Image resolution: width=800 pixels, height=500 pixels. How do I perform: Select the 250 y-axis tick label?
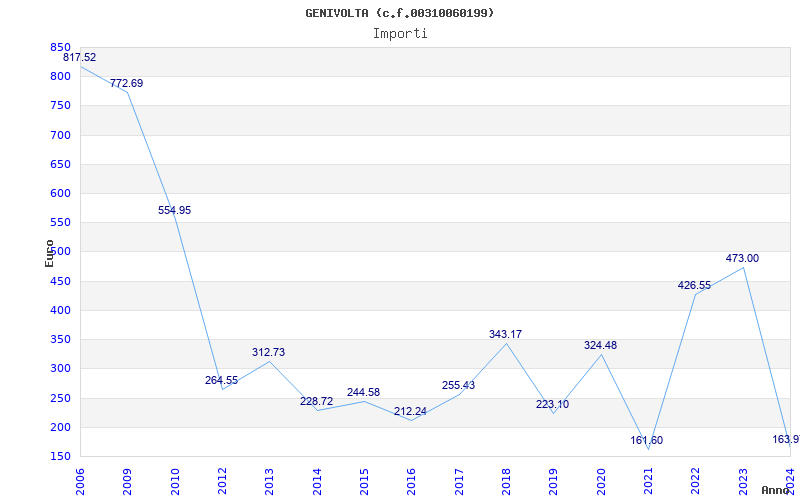point(60,398)
